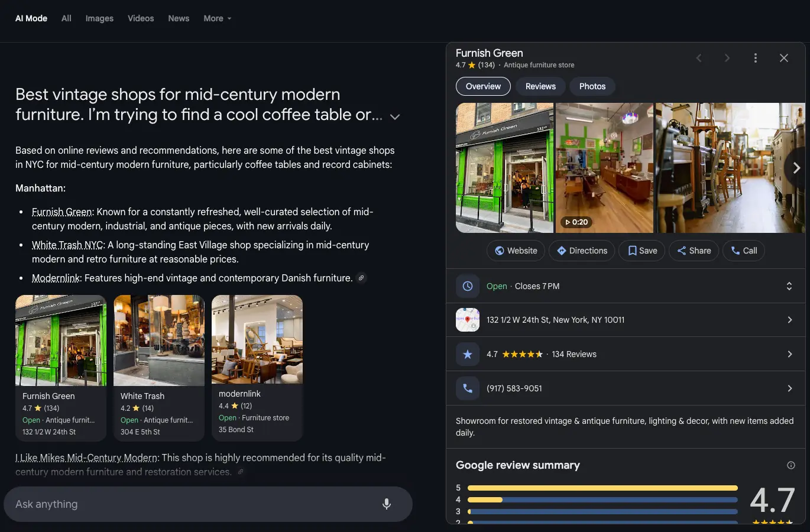
Task: Click the Ask anything input field
Action: (208, 504)
